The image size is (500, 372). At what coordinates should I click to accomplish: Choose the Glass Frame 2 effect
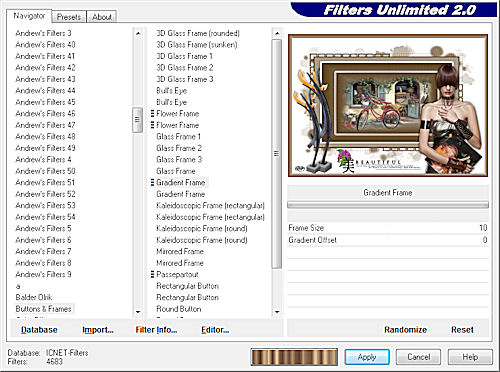point(179,148)
